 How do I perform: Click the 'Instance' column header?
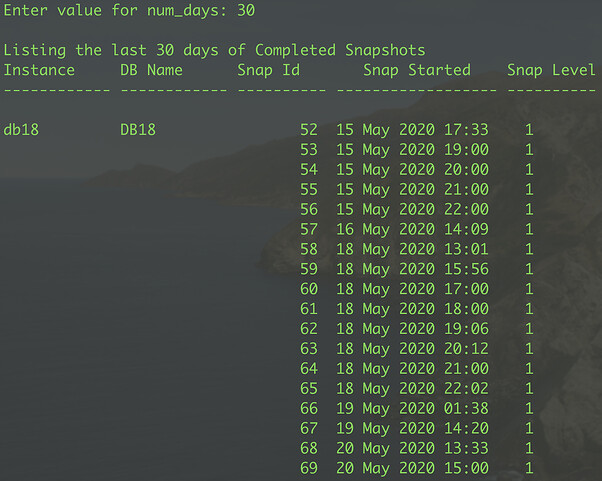pos(39,70)
